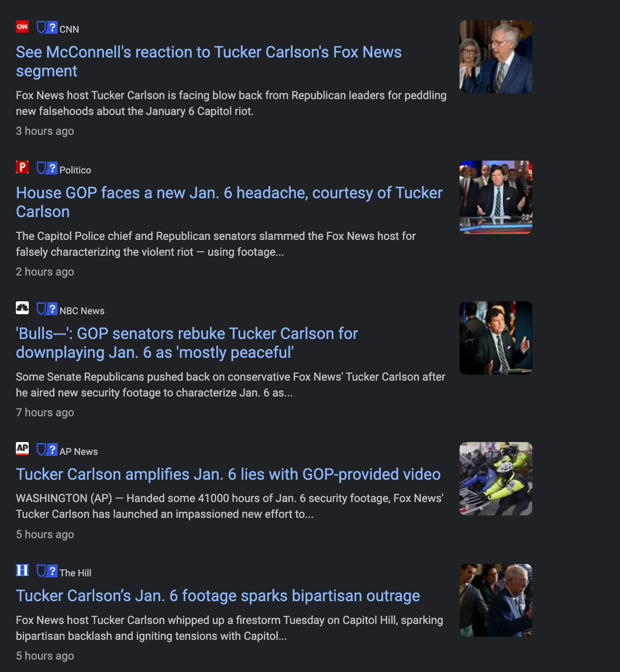Open 'Tucker Carlson amplifies Jan. 6 lies' article
Viewport: 620px width, 672px height.
[x=228, y=474]
